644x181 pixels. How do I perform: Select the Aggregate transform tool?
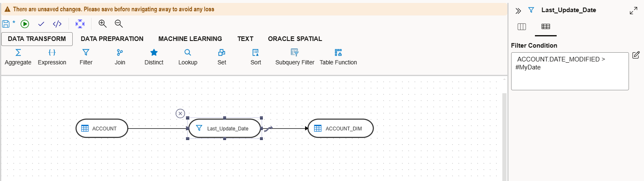pos(18,57)
